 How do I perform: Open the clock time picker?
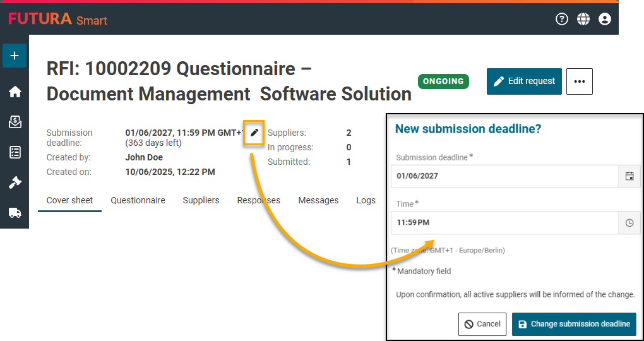(x=629, y=223)
